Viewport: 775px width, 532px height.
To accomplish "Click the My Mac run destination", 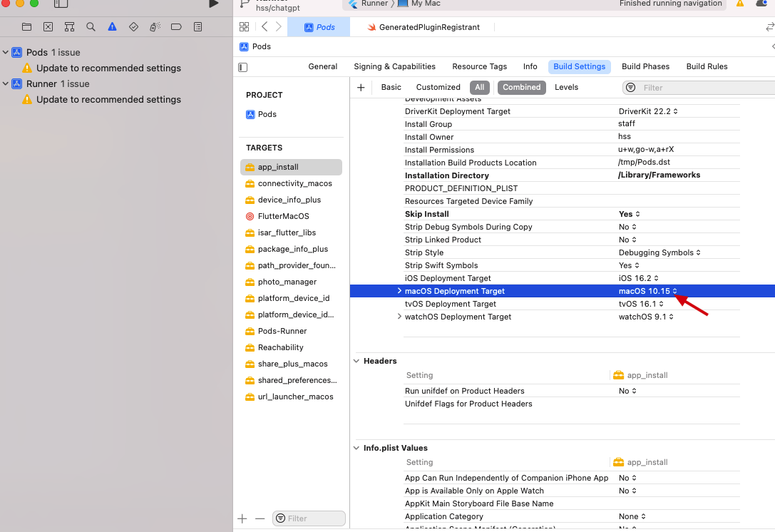I will pos(419,4).
